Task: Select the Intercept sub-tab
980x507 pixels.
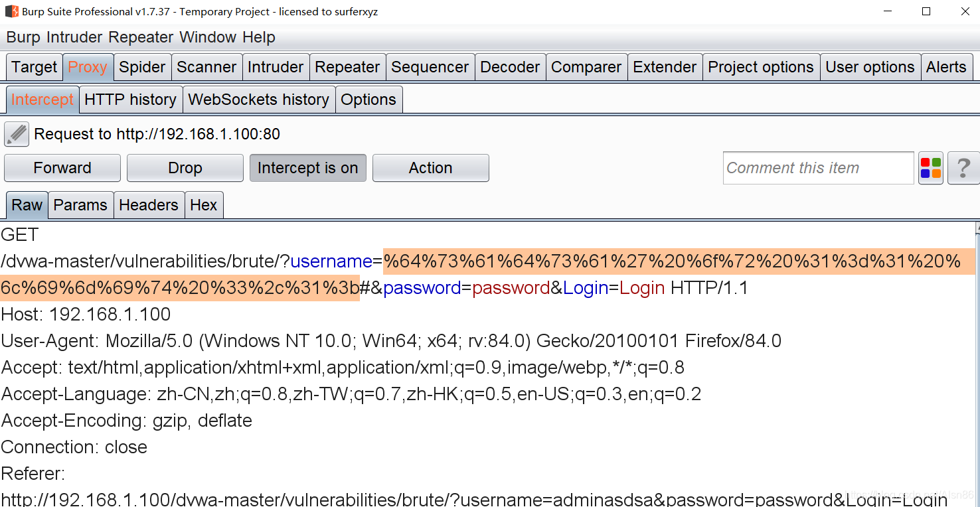Action: click(42, 100)
